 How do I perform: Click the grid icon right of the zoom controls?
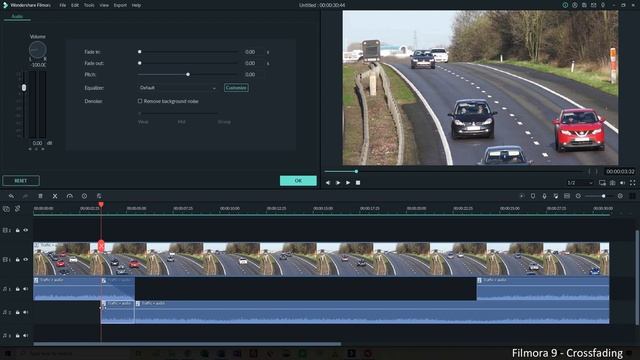tap(632, 196)
